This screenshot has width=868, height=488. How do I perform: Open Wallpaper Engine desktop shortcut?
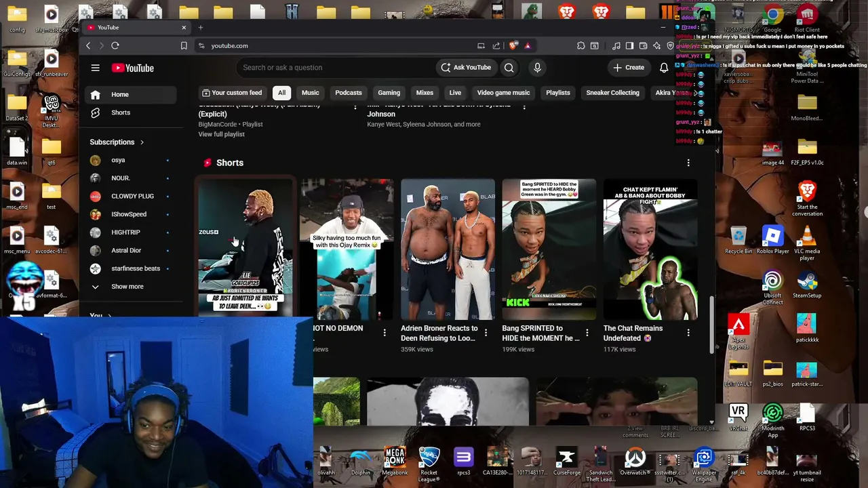[x=704, y=464]
